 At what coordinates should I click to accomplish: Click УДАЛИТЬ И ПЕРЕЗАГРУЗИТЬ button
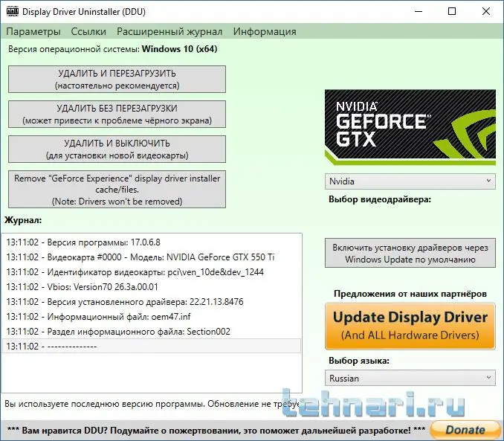coord(117,80)
